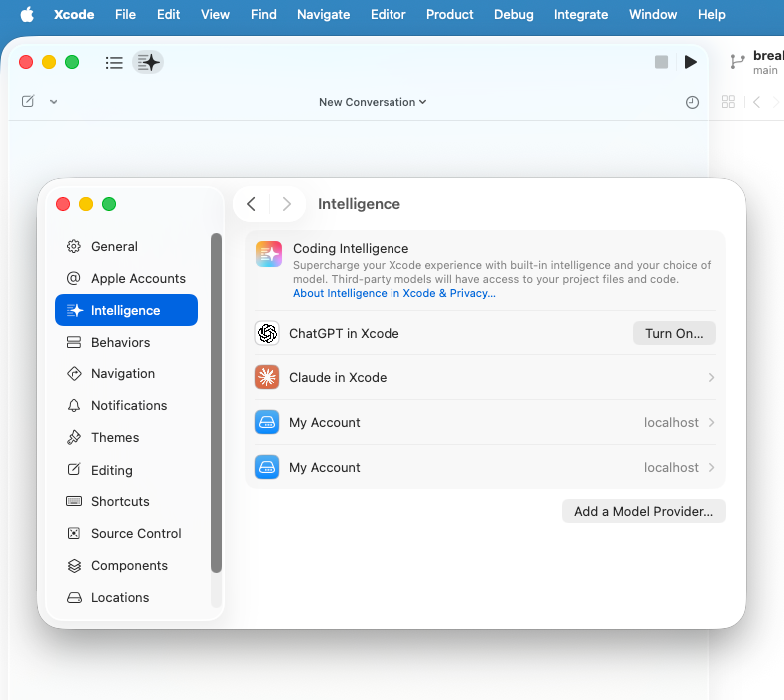Open the New Conversation dropdown
The image size is (784, 700).
click(373, 102)
